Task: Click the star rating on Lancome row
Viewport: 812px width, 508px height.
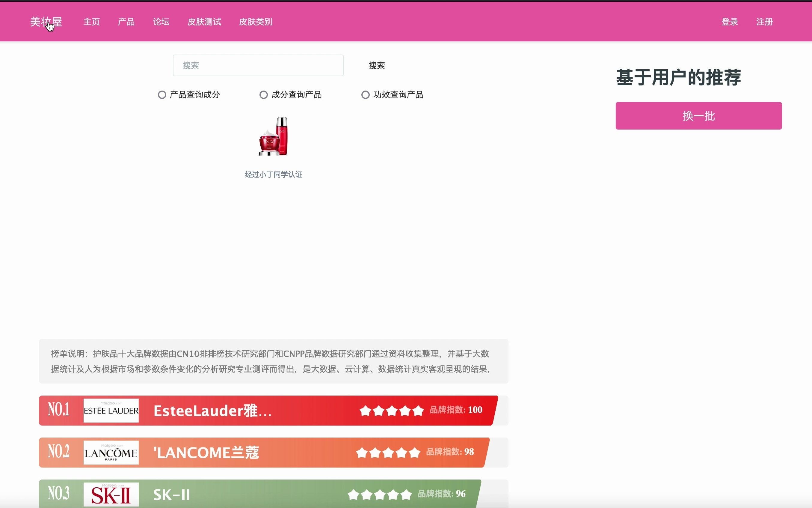Action: (x=388, y=453)
